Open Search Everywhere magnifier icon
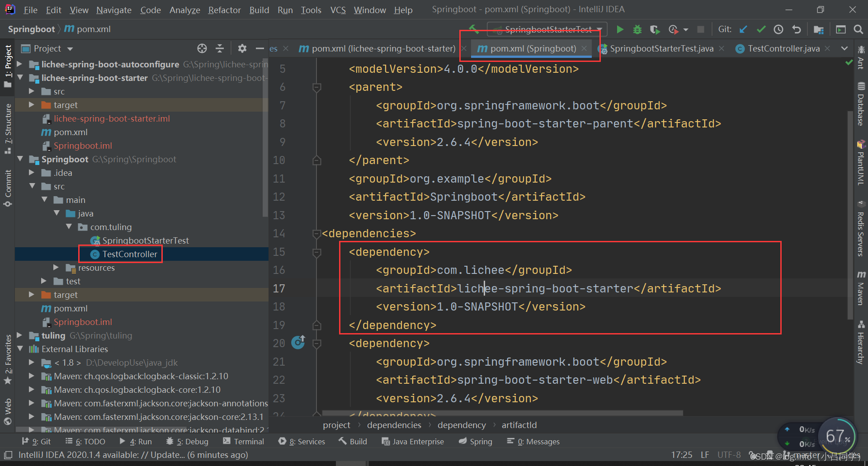Screen dimensions: 868x466 pyautogui.click(x=858, y=29)
